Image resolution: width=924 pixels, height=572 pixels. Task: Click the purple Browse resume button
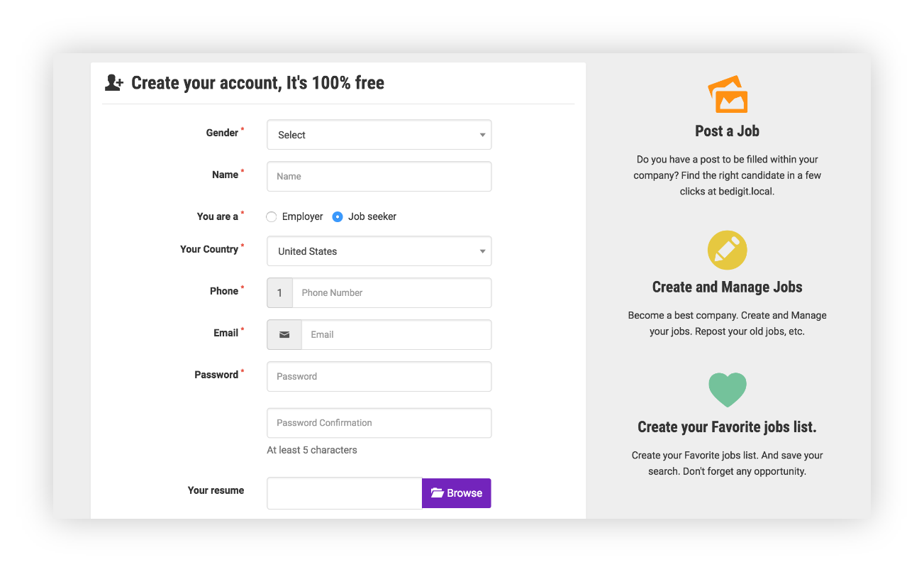[x=457, y=493]
